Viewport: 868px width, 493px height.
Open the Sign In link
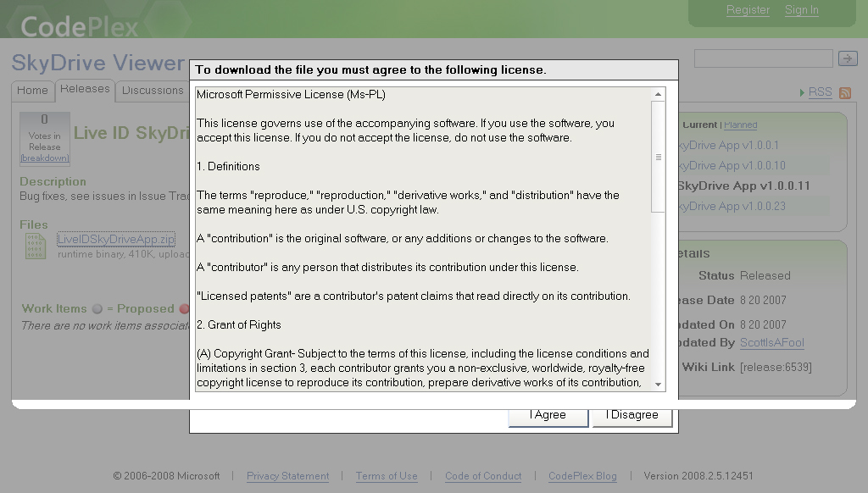click(801, 10)
